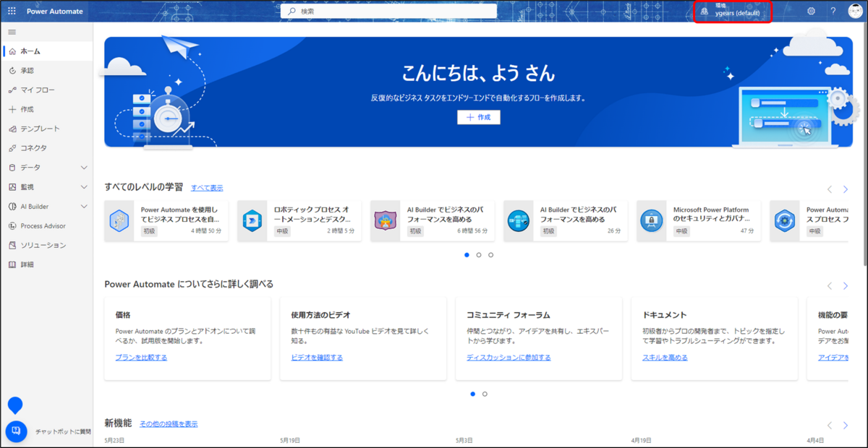Click the ＋ 作成 button in banner
This screenshot has width=868, height=448.
coord(478,117)
